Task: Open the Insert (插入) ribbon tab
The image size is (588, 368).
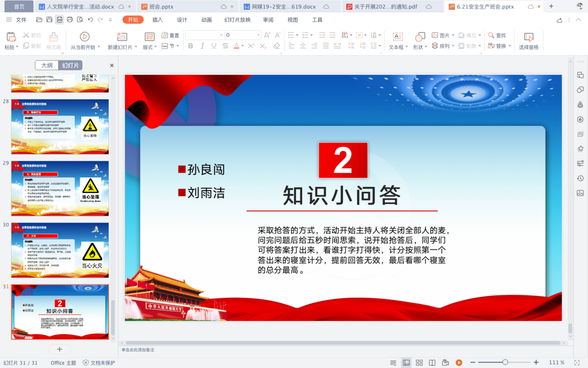Action: point(157,20)
